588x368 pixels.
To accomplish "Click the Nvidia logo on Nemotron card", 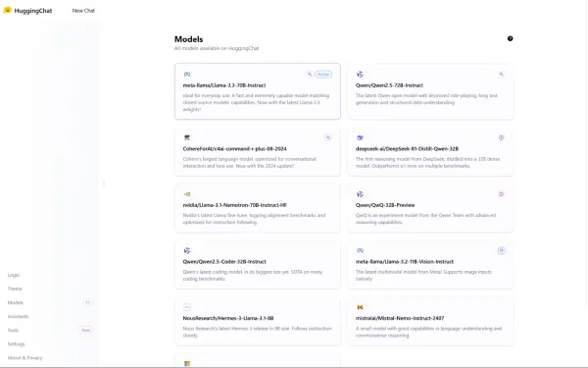I will (187, 194).
